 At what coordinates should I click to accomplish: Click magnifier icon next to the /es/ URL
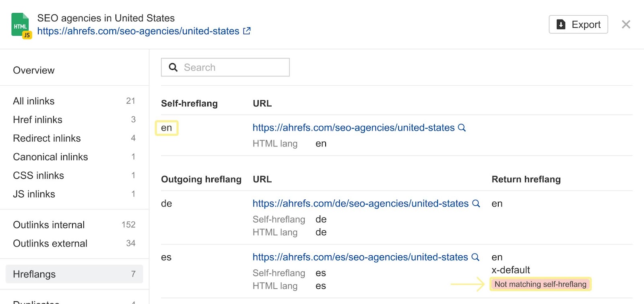click(x=475, y=257)
